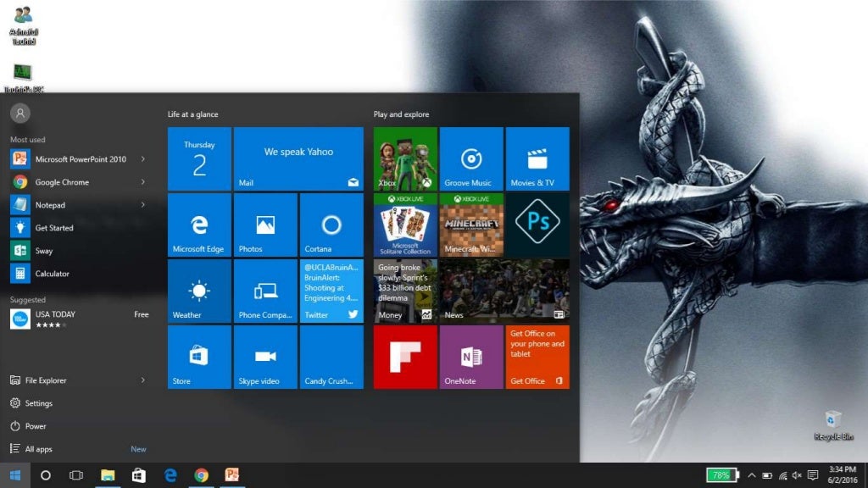Open Microsoft Solitaire Collection tile
The width and height of the screenshot is (868, 488).
click(405, 225)
